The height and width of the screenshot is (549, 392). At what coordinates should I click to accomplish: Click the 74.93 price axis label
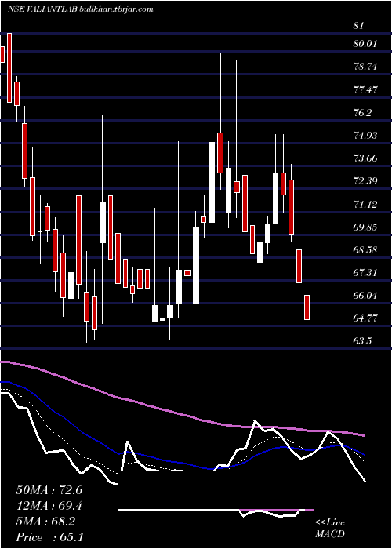point(365,136)
